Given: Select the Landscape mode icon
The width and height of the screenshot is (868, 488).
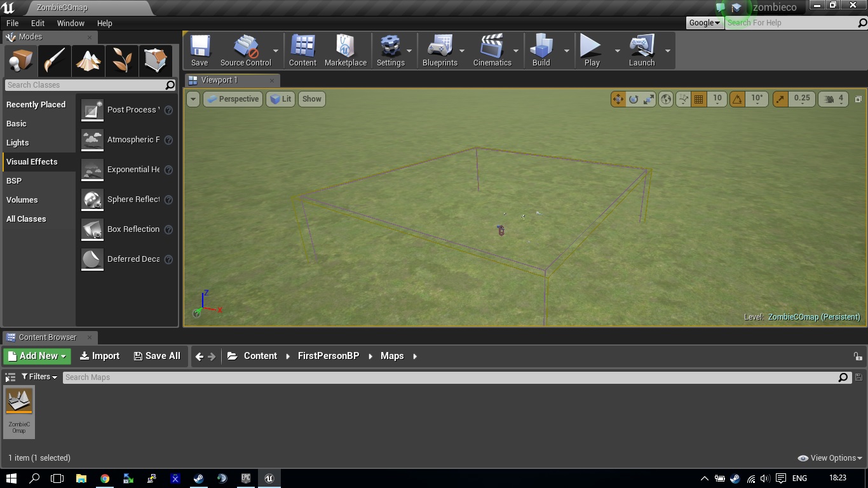Looking at the screenshot, I should (x=88, y=61).
